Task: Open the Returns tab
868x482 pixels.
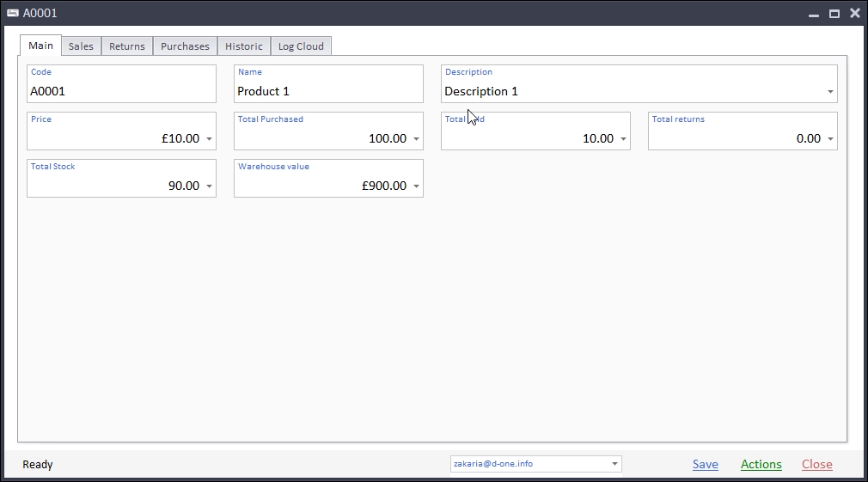Action: tap(127, 46)
